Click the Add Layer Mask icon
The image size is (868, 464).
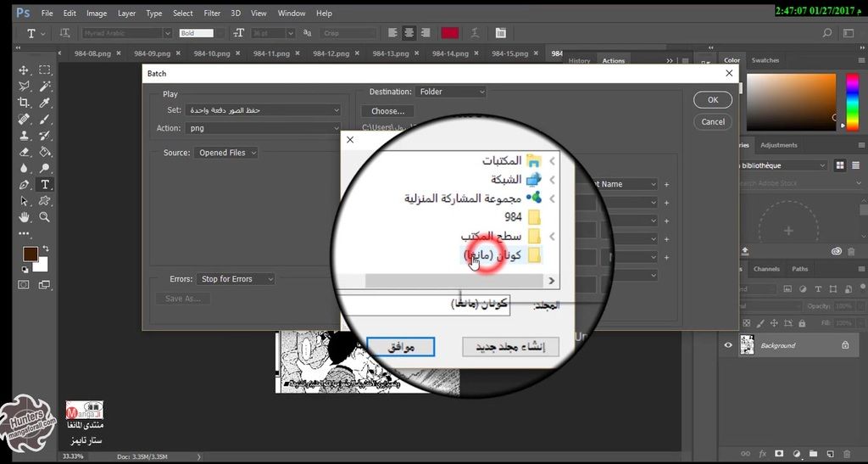780,454
